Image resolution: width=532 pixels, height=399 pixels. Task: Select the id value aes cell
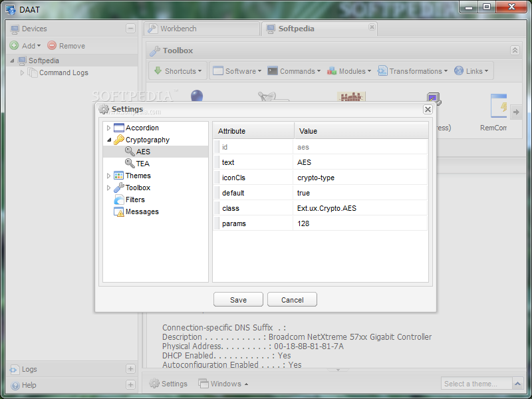(360, 147)
